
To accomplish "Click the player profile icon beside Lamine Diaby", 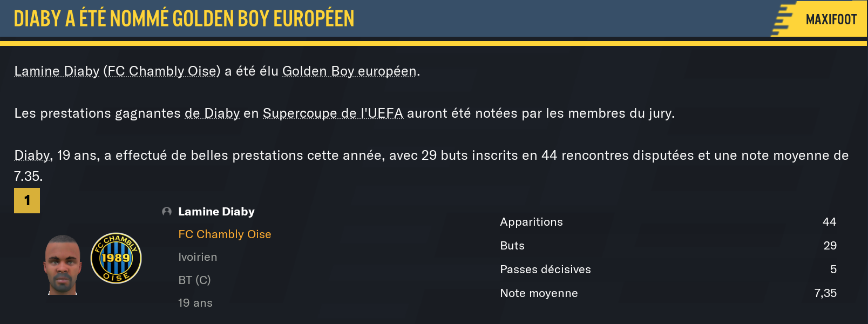I will 167,212.
